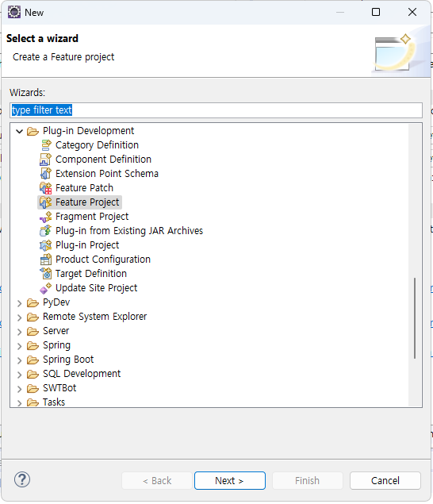The height and width of the screenshot is (504, 433).
Task: Expand the SWTBot category
Action: coord(20,389)
